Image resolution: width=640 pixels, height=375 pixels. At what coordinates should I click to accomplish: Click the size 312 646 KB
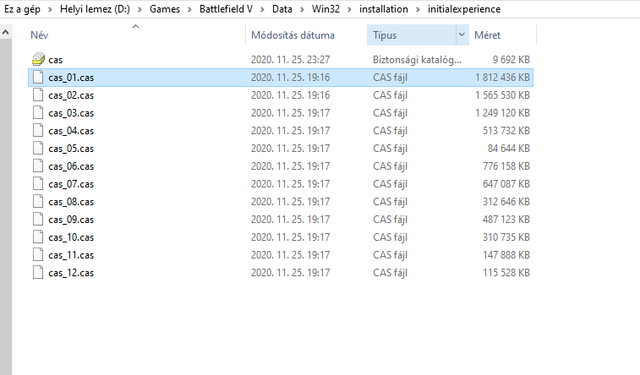click(x=506, y=202)
